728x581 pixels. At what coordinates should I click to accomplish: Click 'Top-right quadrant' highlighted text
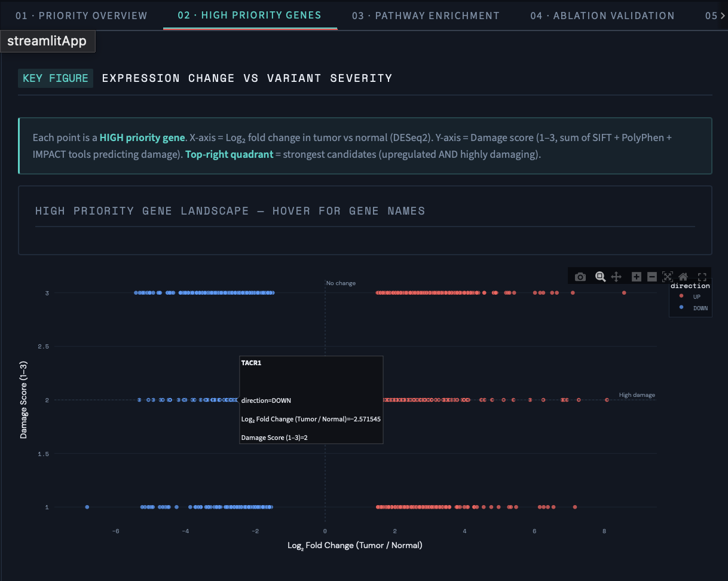click(229, 155)
